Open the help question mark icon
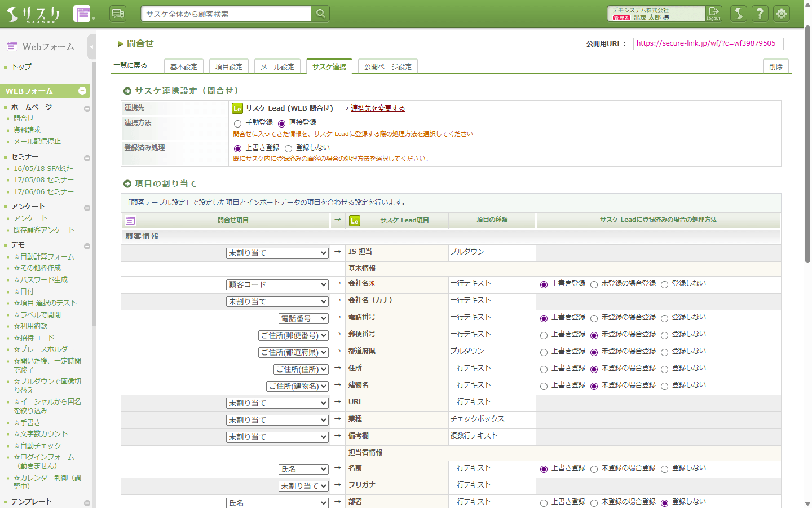Image resolution: width=812 pixels, height=508 pixels. click(x=760, y=13)
